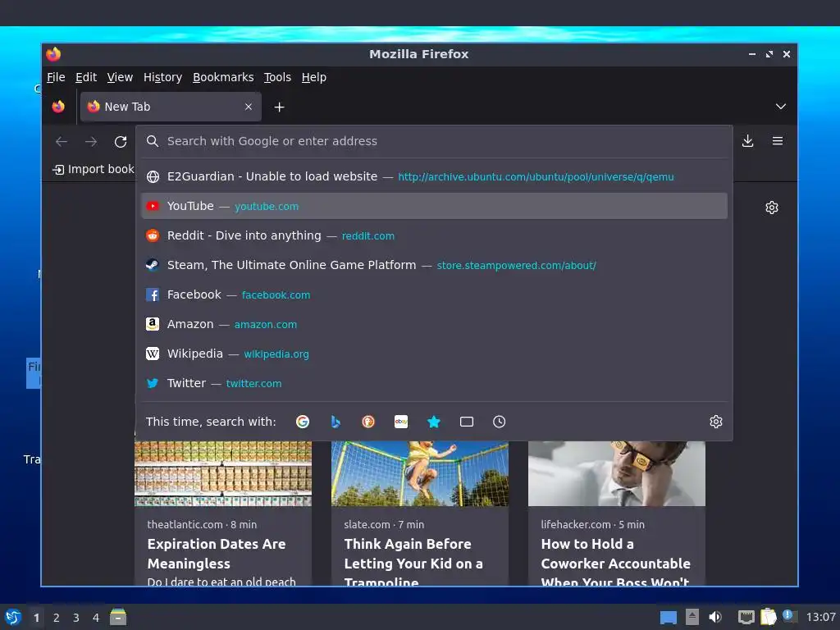Reload the current page
840x630 pixels.
(121, 141)
